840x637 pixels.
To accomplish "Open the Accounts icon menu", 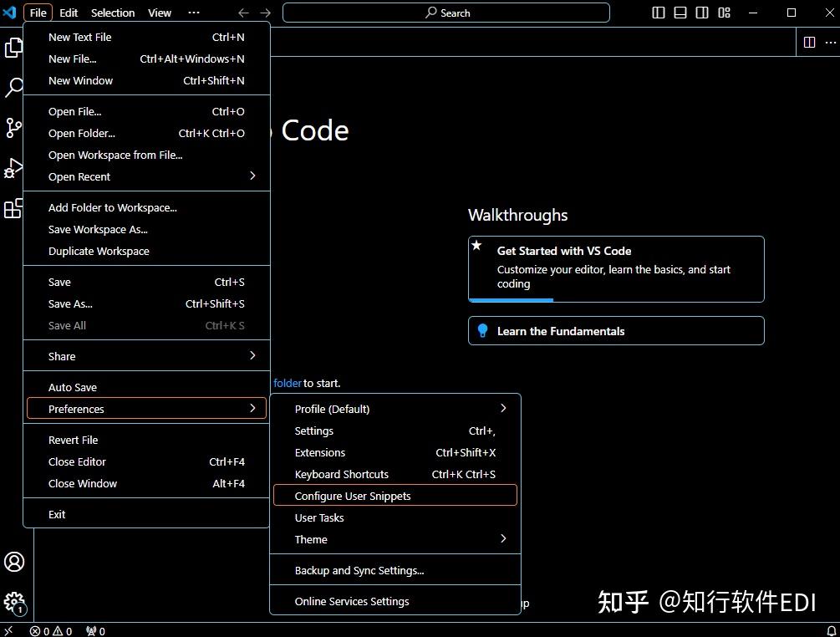I will [x=14, y=562].
